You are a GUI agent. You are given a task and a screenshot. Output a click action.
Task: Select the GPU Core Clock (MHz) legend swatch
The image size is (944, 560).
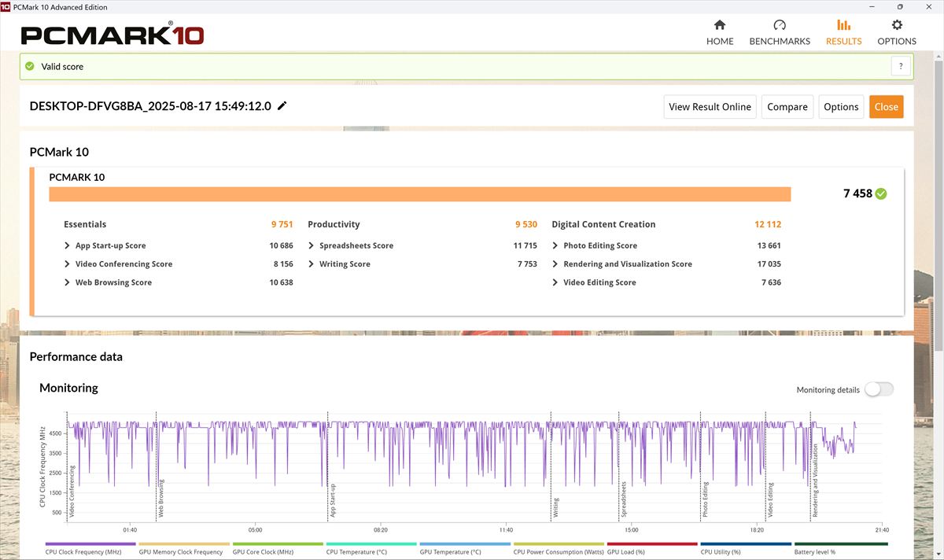tap(278, 543)
